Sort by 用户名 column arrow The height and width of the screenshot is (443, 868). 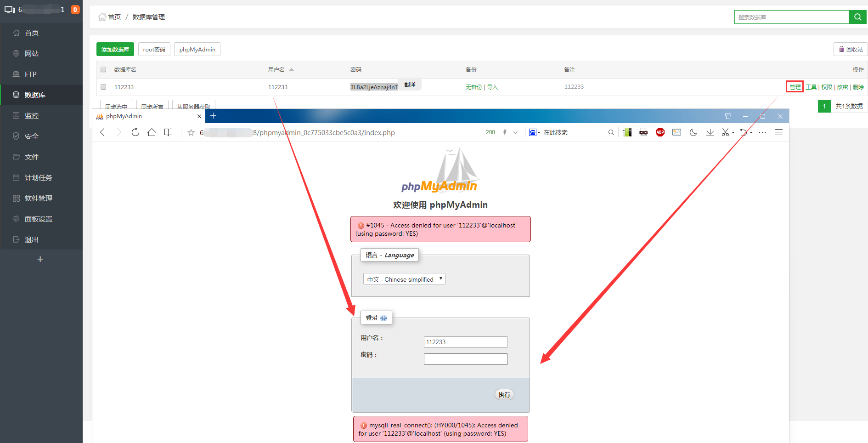click(x=291, y=69)
